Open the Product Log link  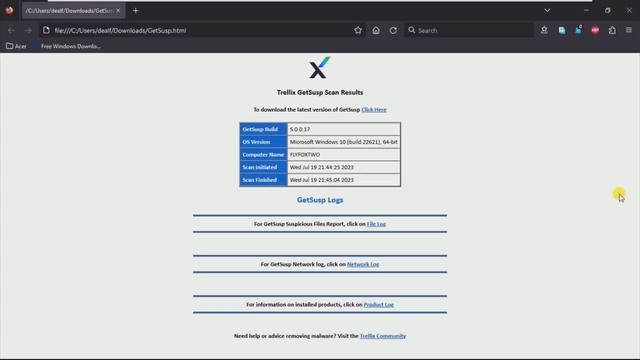click(378, 304)
